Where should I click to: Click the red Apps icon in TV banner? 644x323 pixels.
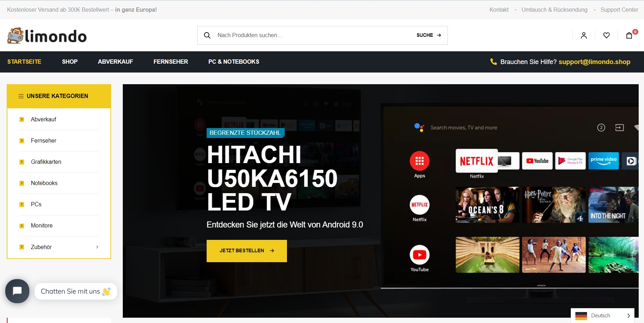420,161
